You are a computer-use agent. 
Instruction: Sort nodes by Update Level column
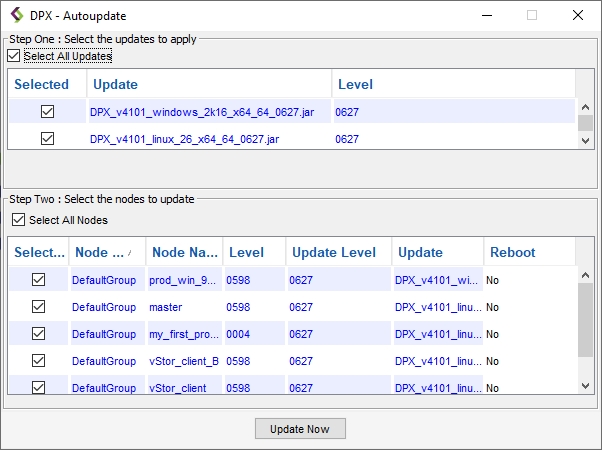point(336,252)
